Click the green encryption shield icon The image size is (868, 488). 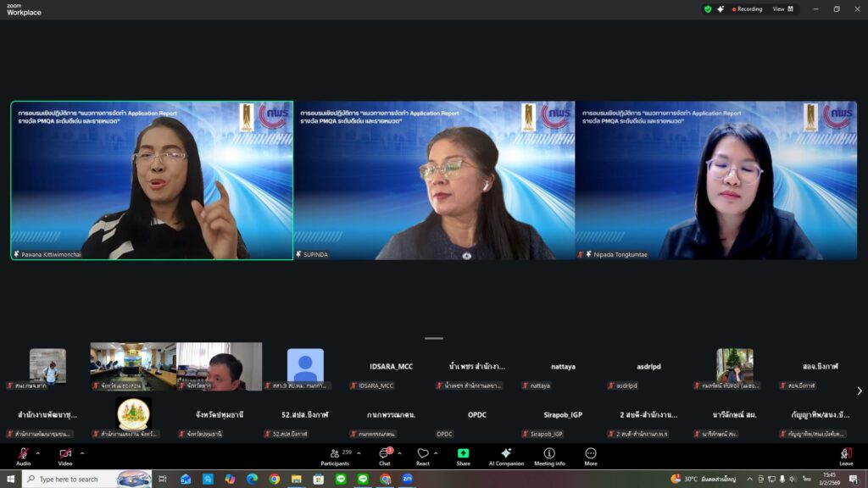(x=708, y=9)
